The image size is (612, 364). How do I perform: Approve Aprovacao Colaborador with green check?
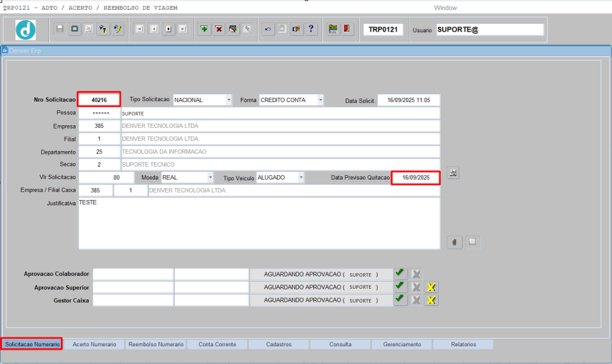coord(400,273)
